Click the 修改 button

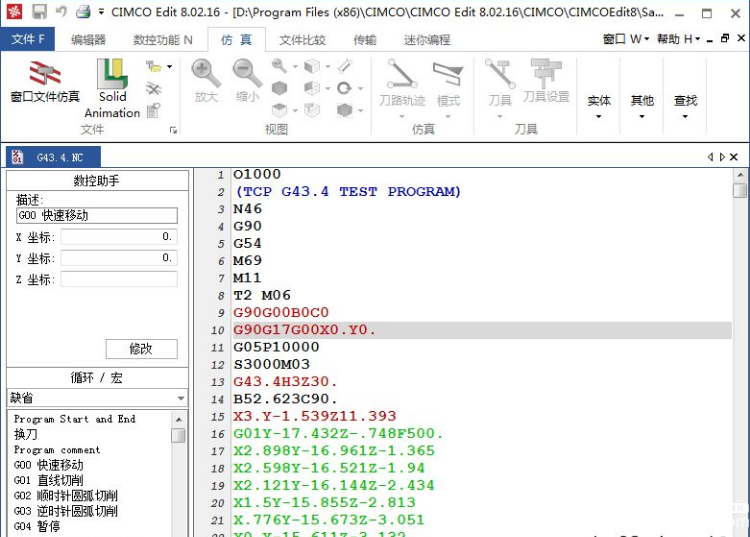click(x=141, y=349)
